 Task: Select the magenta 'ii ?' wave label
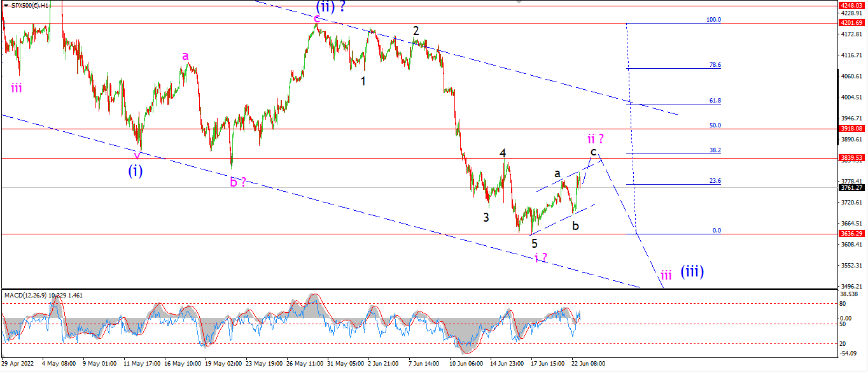click(595, 138)
